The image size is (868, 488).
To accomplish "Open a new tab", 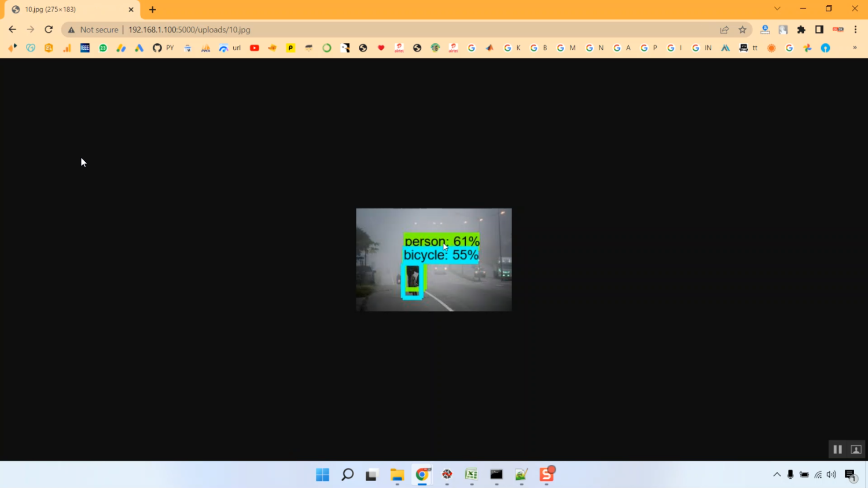I will coord(153,9).
